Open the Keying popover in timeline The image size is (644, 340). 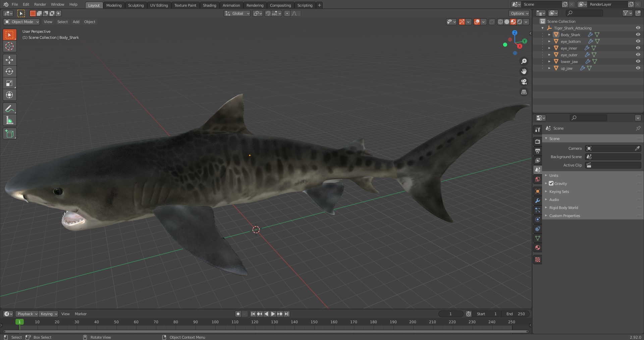(x=49, y=314)
